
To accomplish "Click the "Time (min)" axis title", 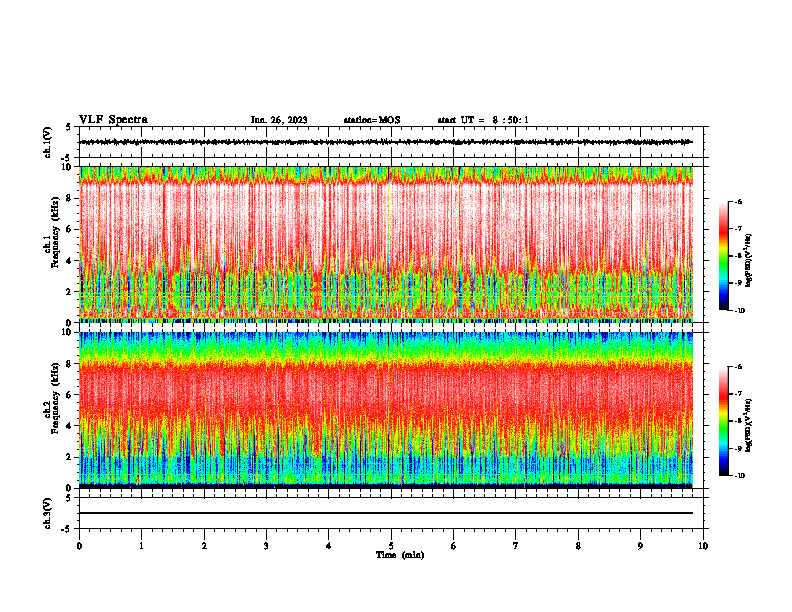I will point(400,555).
